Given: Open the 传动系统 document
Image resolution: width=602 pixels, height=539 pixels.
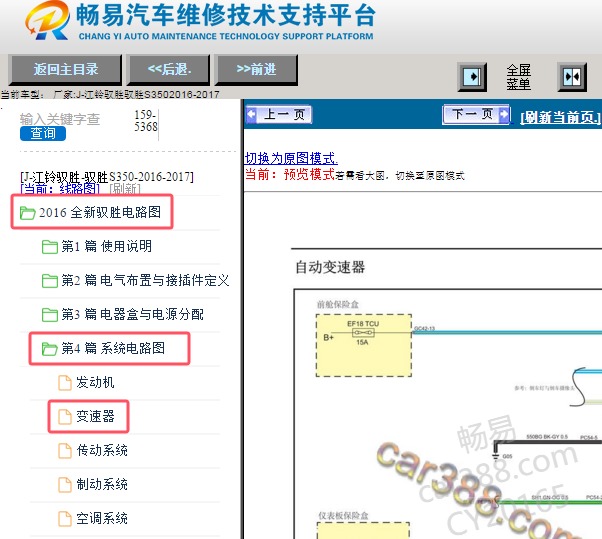Looking at the screenshot, I should (x=102, y=450).
